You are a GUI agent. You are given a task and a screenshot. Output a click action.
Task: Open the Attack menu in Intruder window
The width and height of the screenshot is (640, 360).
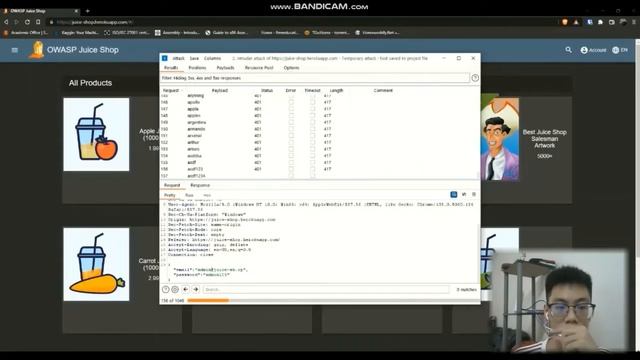[178, 58]
